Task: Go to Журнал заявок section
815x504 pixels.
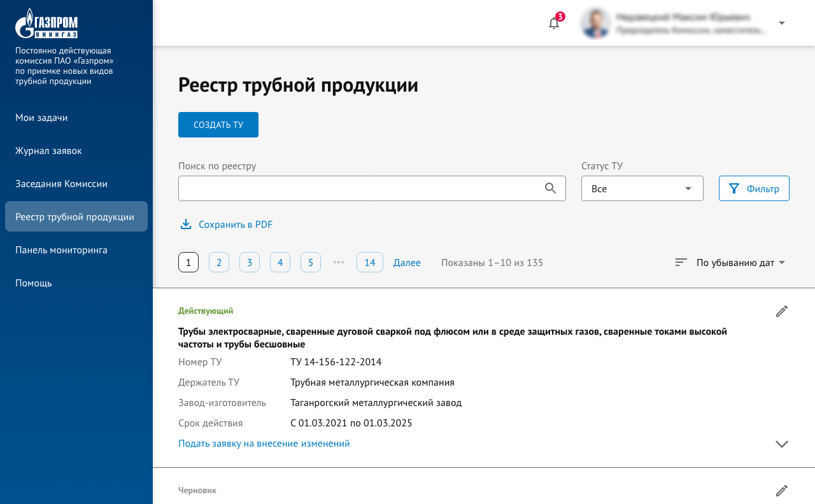Action: pos(48,151)
